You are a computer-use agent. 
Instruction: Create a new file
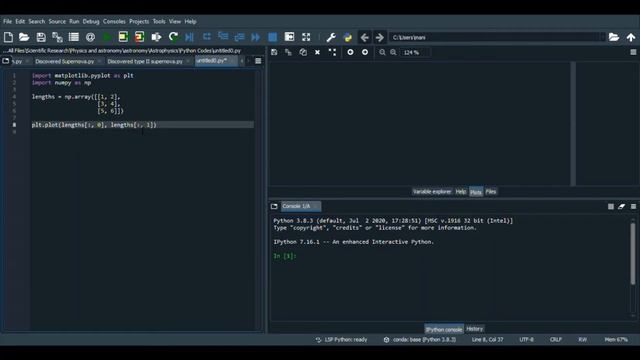pos(8,37)
